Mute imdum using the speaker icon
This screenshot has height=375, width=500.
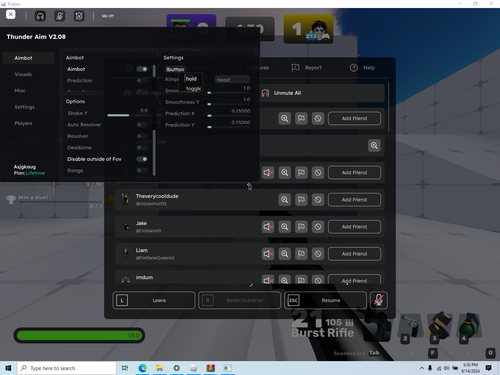coord(268,280)
